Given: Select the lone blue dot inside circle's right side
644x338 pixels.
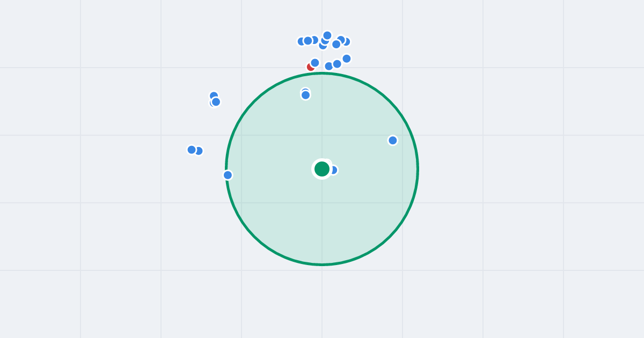Looking at the screenshot, I should click(393, 140).
